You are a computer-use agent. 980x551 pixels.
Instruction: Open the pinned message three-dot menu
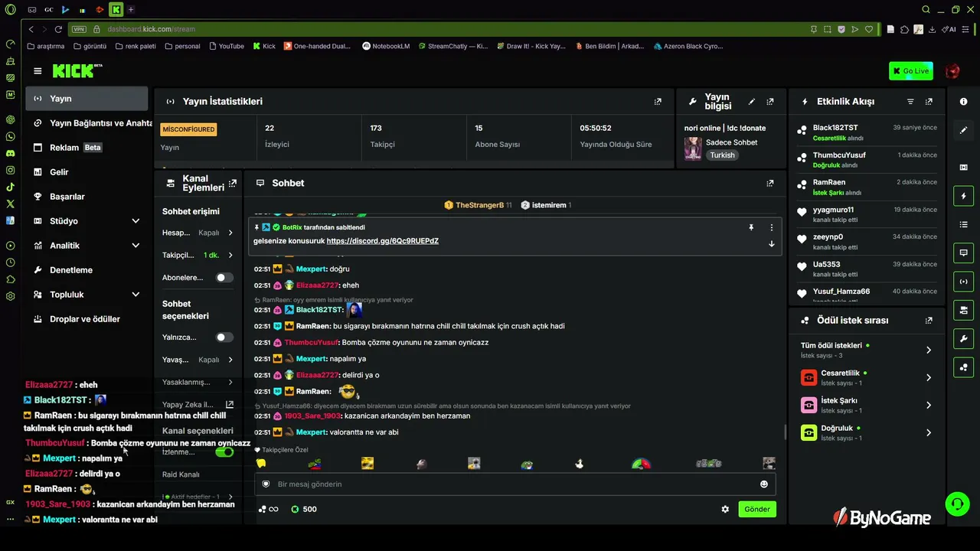(x=771, y=227)
